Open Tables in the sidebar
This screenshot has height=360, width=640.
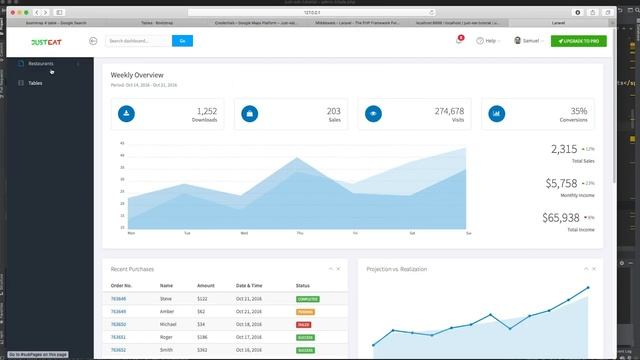coord(35,83)
